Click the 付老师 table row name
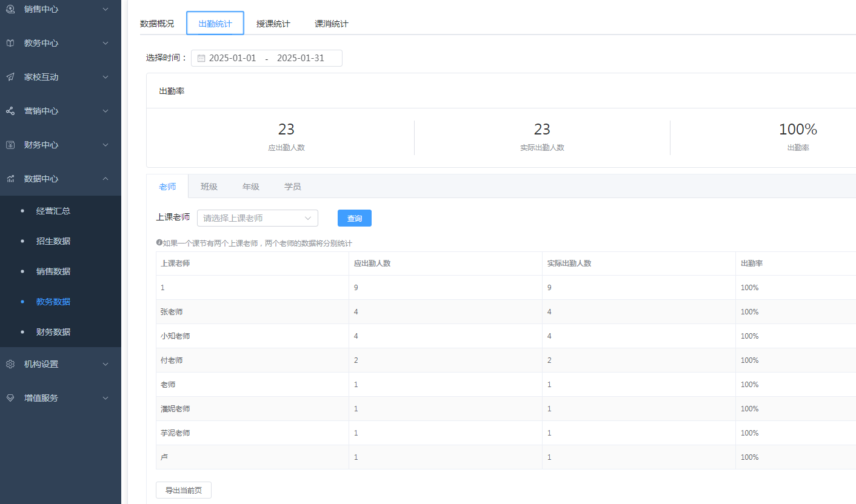 [x=172, y=360]
